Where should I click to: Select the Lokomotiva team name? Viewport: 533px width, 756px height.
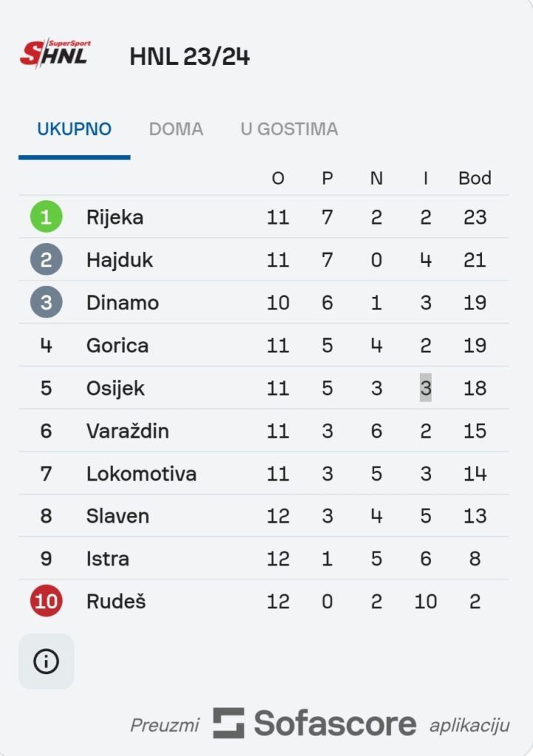point(141,473)
